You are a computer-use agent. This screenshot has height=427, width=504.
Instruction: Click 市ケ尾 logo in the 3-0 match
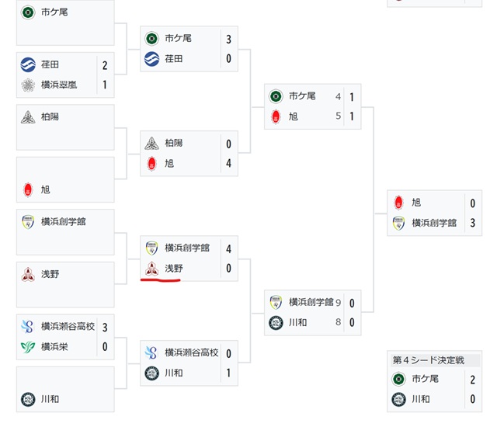click(151, 38)
